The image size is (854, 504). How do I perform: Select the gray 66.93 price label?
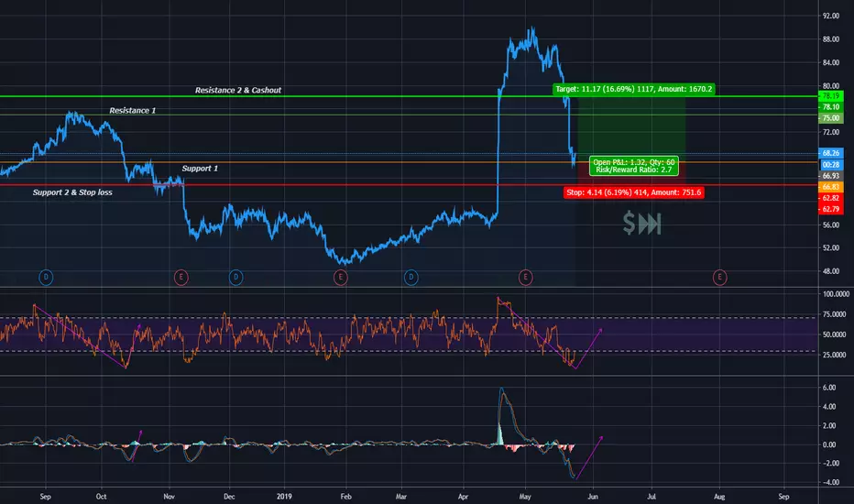pos(830,176)
